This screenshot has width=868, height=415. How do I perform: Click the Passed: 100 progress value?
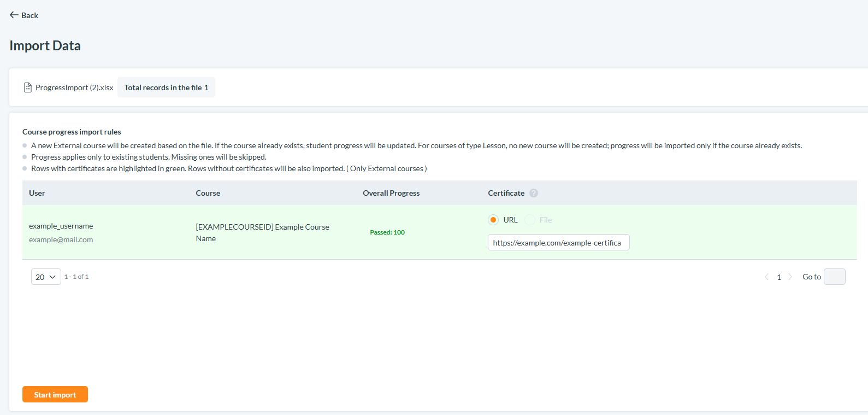tap(387, 232)
